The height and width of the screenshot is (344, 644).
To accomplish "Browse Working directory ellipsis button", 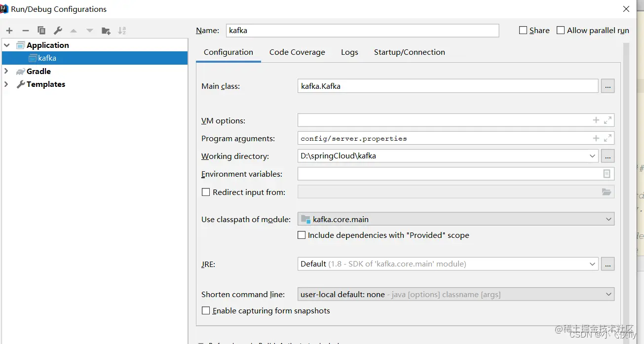I will point(607,156).
